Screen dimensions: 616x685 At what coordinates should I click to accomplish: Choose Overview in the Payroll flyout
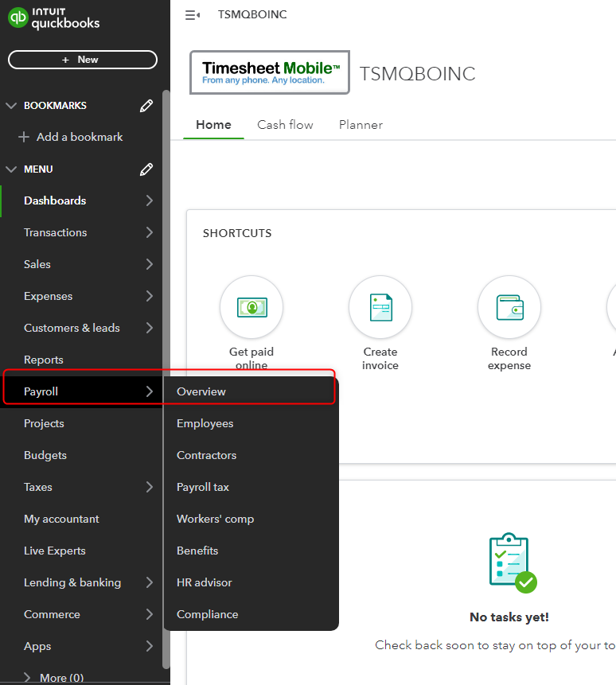tap(201, 392)
